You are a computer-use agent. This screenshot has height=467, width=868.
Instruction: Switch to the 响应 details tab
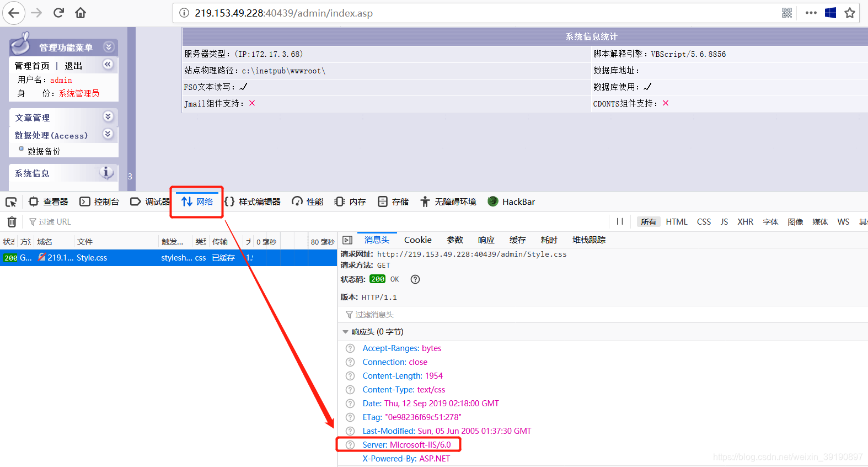coord(486,240)
